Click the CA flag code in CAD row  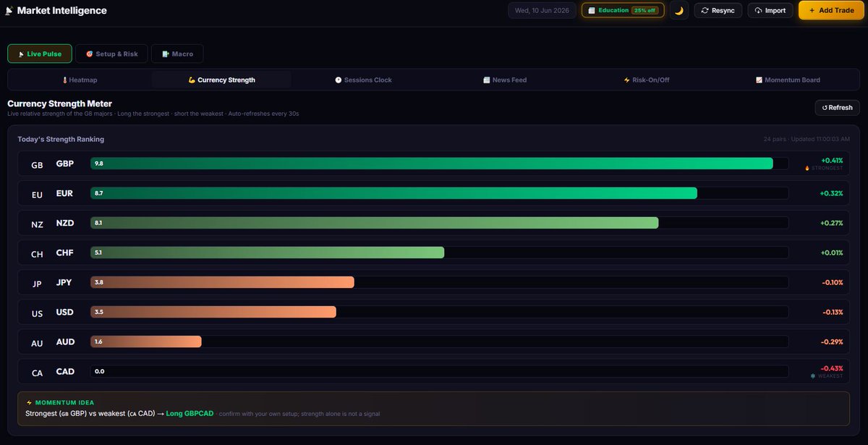click(x=37, y=373)
